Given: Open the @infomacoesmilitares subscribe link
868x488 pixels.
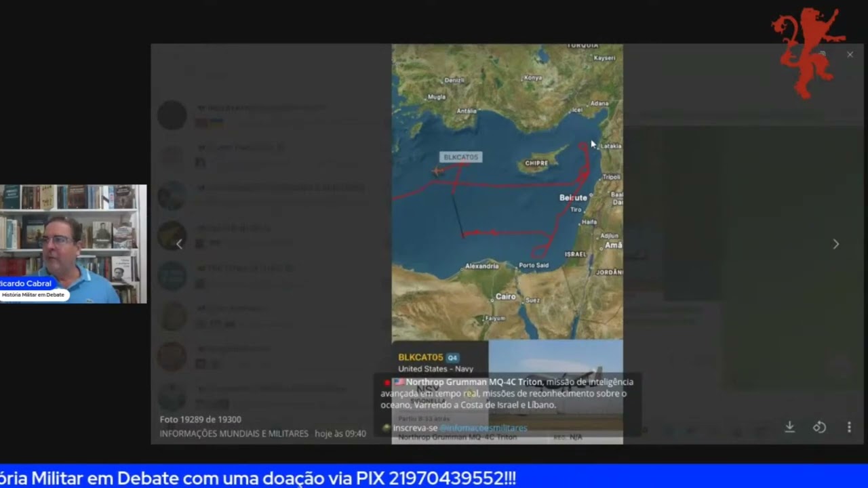Looking at the screenshot, I should click(483, 428).
